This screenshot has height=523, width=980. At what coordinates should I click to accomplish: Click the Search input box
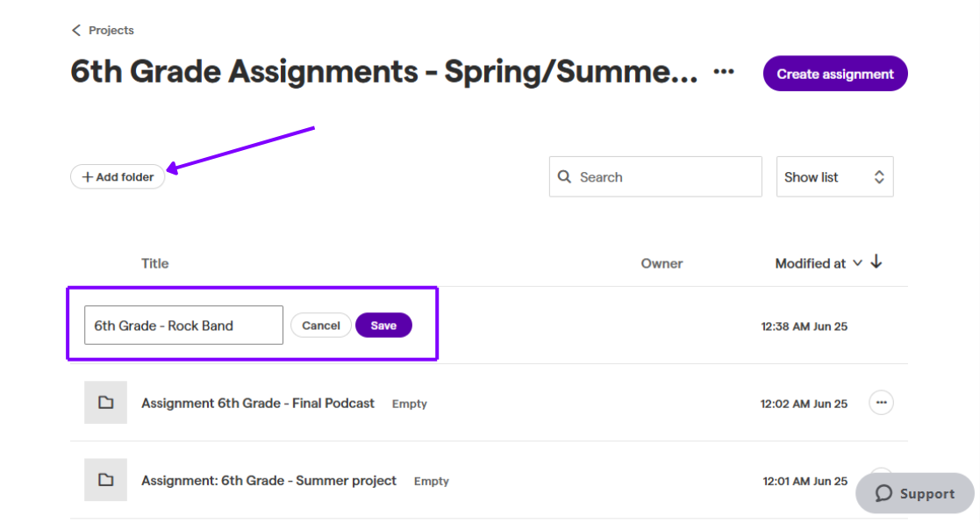tap(655, 177)
